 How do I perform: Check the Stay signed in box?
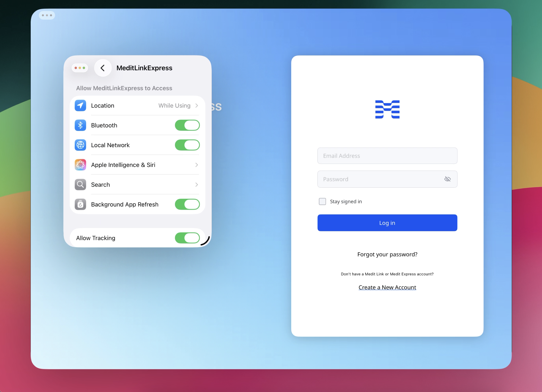coord(322,202)
